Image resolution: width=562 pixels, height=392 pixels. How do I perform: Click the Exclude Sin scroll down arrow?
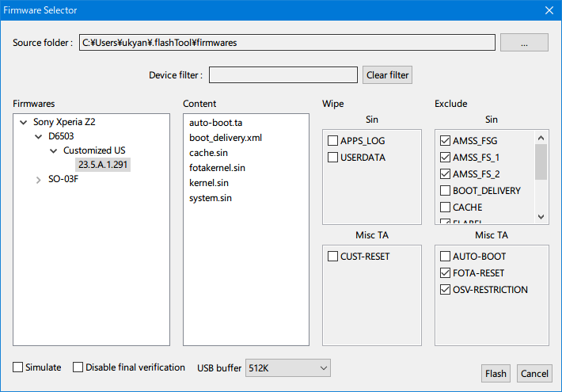pos(541,217)
